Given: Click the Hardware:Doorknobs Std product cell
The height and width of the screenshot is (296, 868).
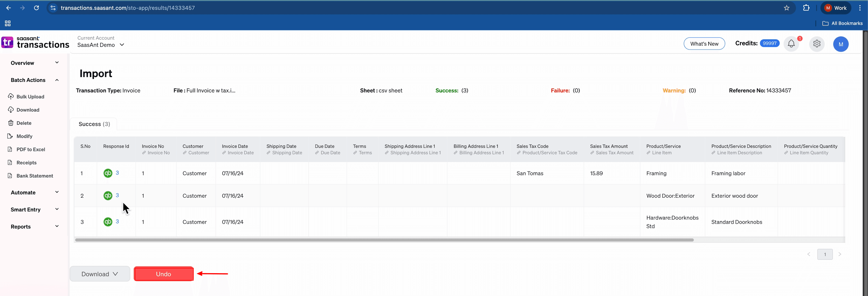Looking at the screenshot, I should (672, 222).
